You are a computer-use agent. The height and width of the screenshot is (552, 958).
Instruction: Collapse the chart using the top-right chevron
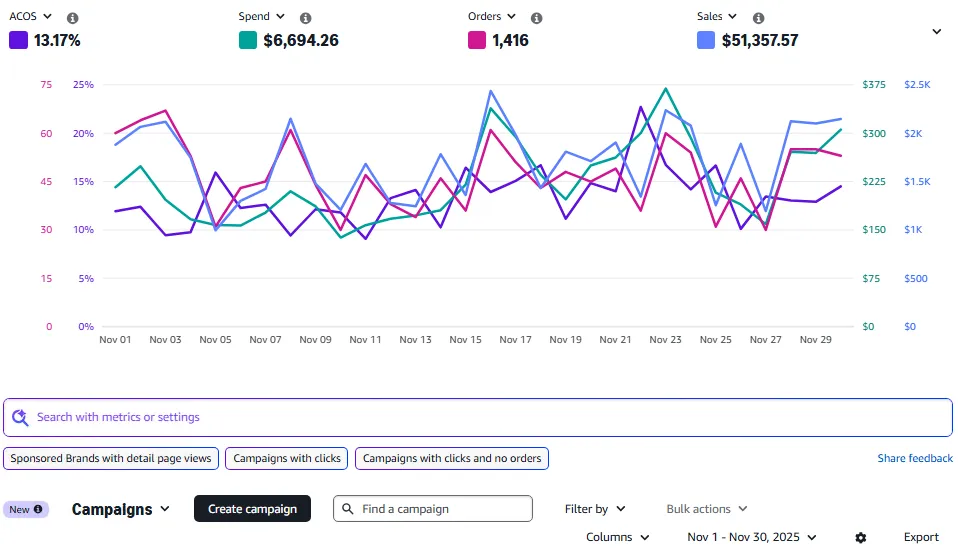[x=937, y=32]
